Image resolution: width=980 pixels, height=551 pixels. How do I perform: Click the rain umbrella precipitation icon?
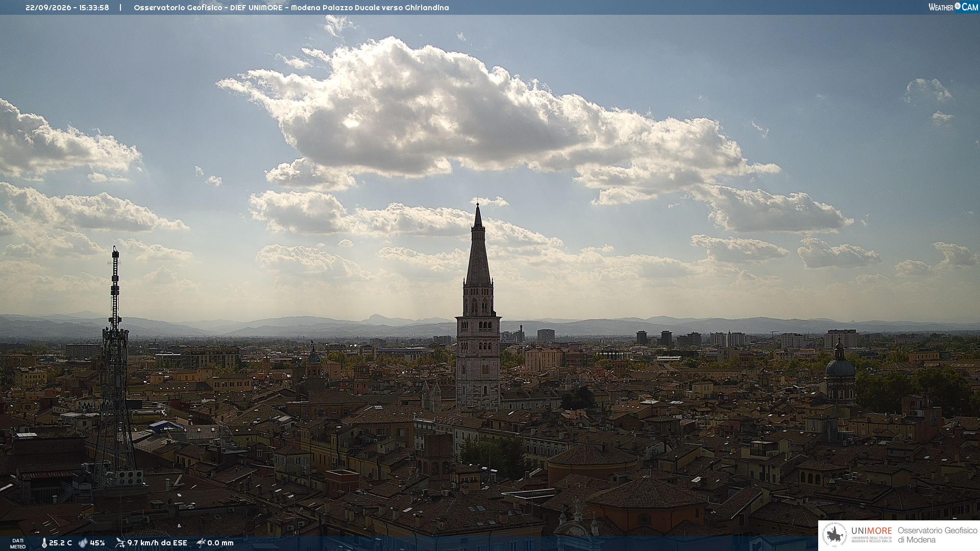(201, 543)
